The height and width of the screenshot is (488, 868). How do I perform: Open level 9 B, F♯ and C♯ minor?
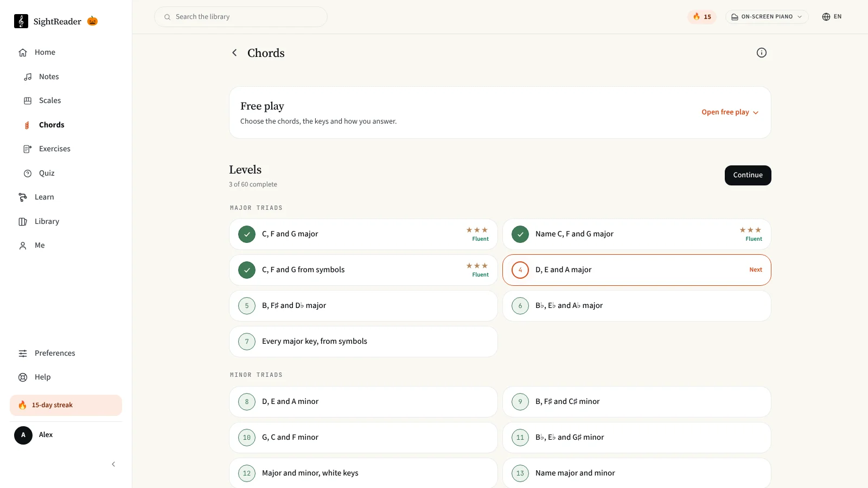(636, 402)
